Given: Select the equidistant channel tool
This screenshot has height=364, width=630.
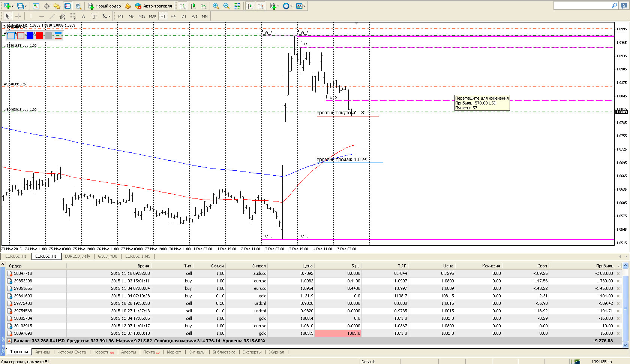Looking at the screenshot, I should (x=63, y=16).
